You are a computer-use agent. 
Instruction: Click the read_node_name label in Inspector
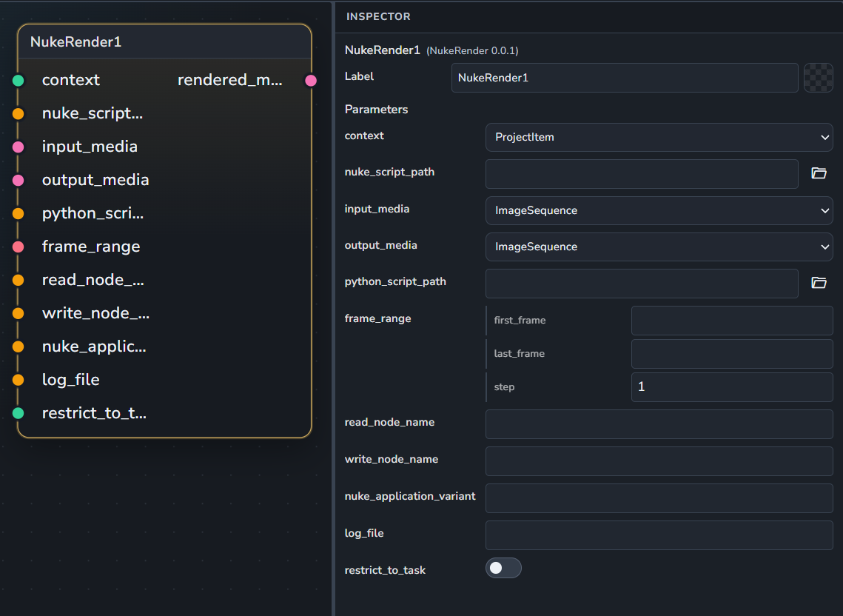[x=390, y=422]
